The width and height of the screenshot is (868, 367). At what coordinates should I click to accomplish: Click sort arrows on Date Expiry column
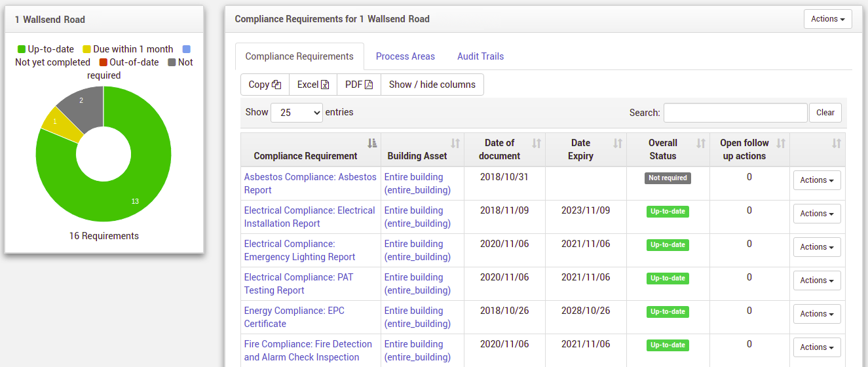coord(617,143)
